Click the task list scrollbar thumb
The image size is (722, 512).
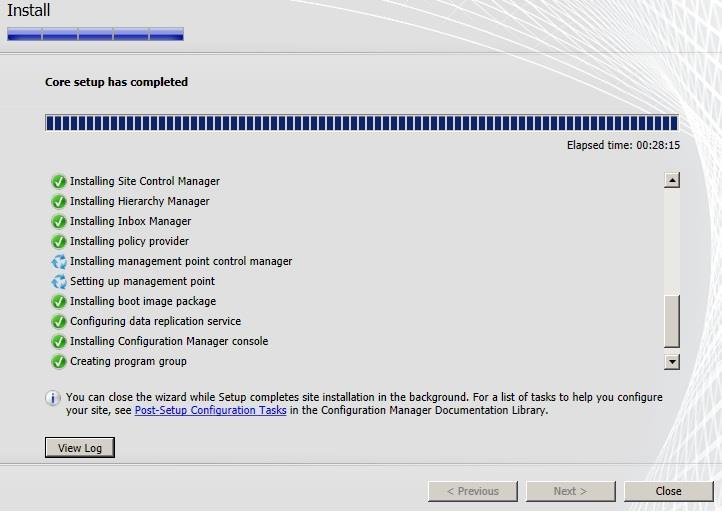click(672, 321)
